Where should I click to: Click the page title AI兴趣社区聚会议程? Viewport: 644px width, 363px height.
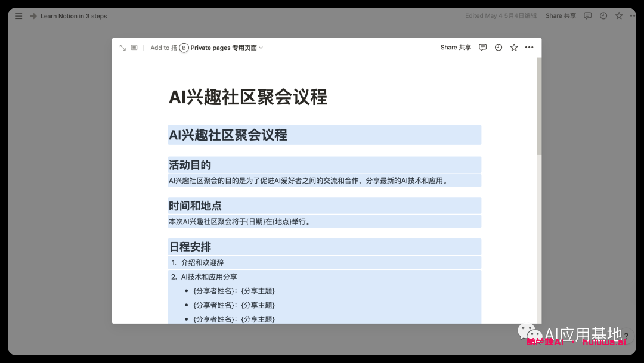coord(248,97)
